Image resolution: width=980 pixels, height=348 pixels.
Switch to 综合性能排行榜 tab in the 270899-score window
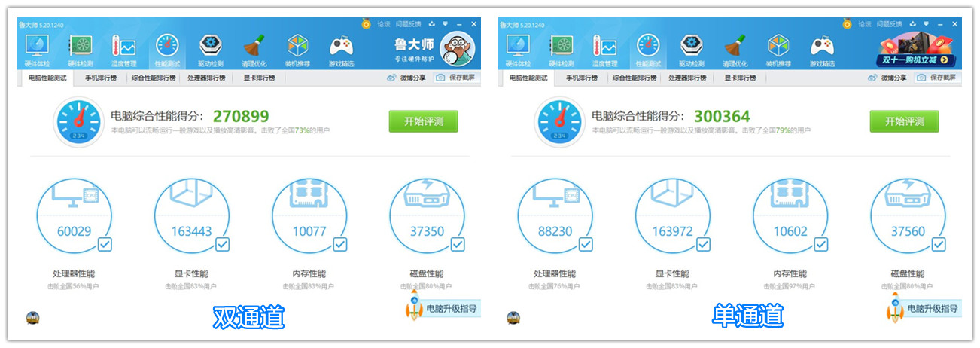coord(154,78)
